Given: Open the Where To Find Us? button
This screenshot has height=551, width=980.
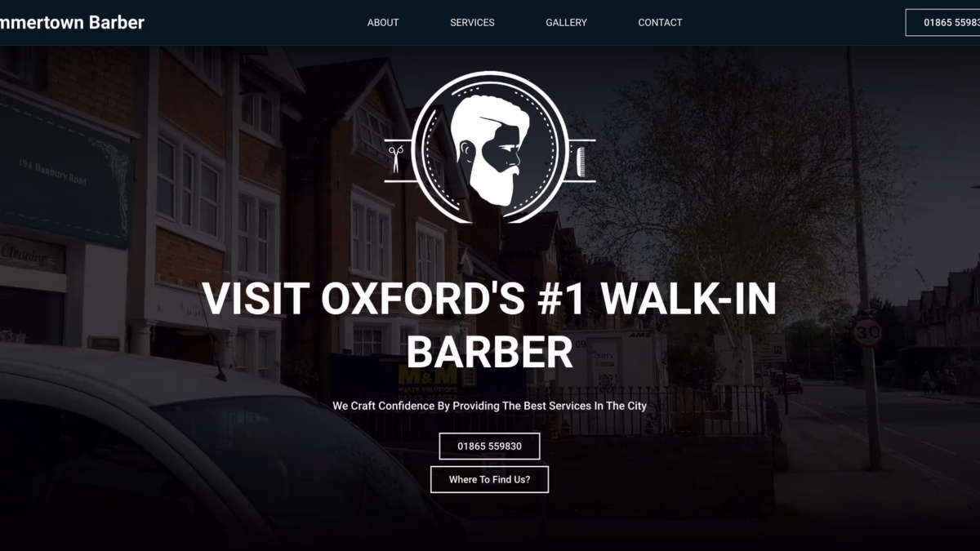Looking at the screenshot, I should tap(489, 479).
